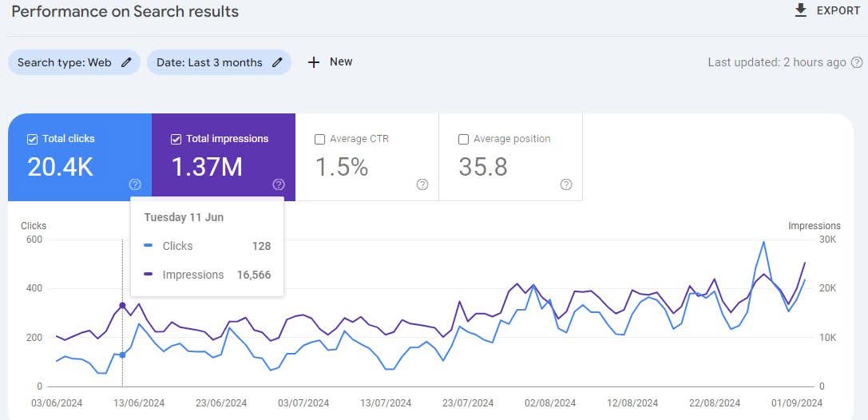Click the Export download icon

tap(801, 11)
